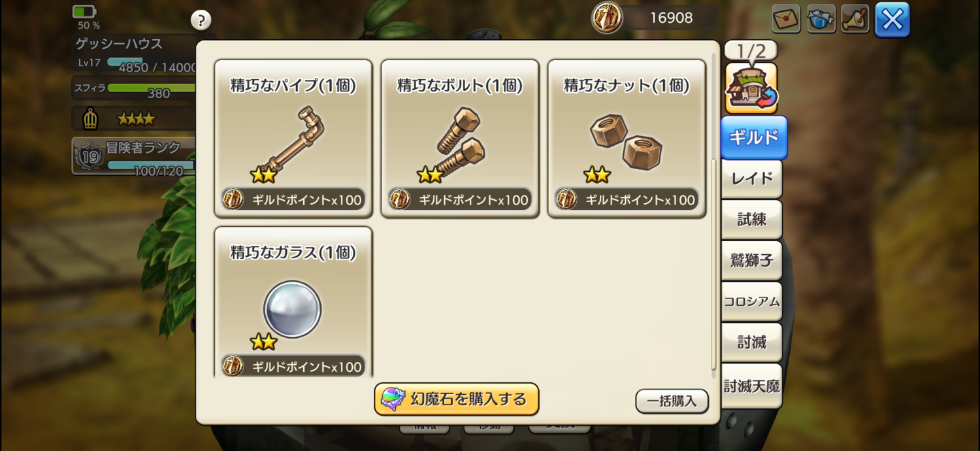
Task: Switch shop using the shop building icon
Action: pyautogui.click(x=751, y=88)
